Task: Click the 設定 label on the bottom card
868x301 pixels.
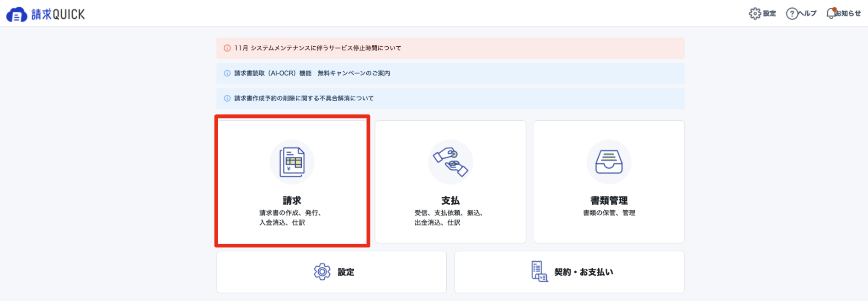Action: pyautogui.click(x=346, y=272)
